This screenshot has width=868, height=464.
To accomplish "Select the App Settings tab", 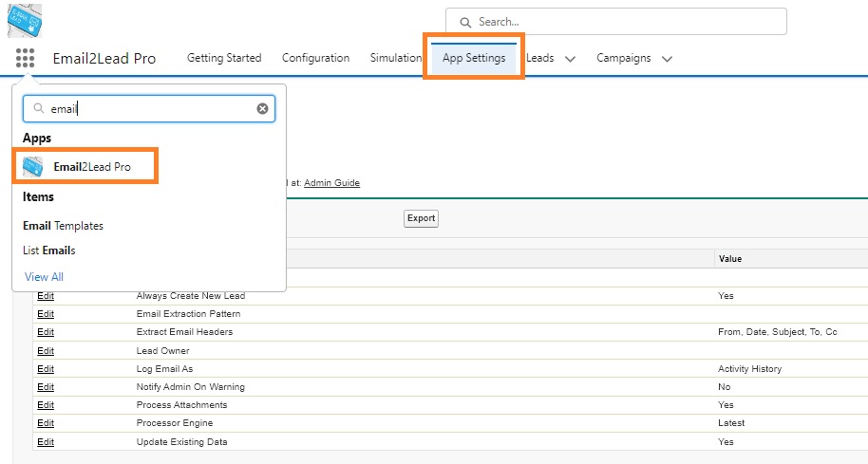I will tap(474, 58).
